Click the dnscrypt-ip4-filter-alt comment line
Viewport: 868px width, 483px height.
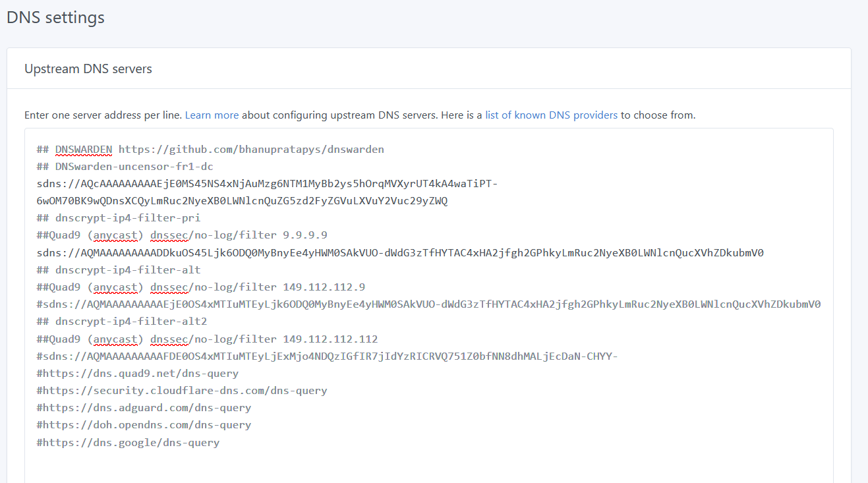[x=119, y=269]
